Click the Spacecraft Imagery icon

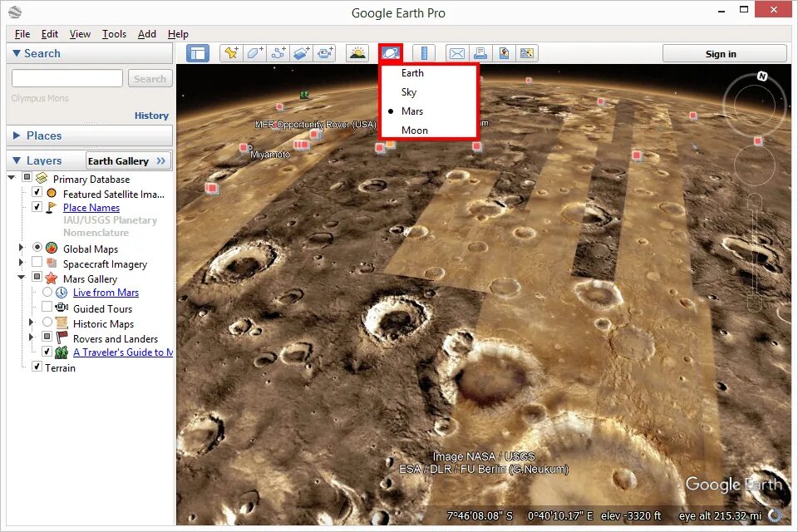(52, 264)
